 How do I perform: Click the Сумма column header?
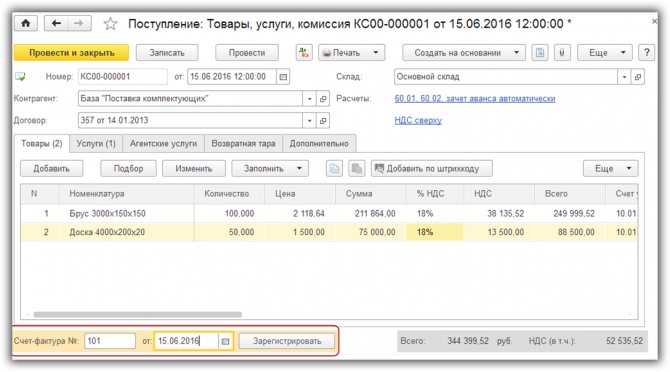[x=370, y=194]
